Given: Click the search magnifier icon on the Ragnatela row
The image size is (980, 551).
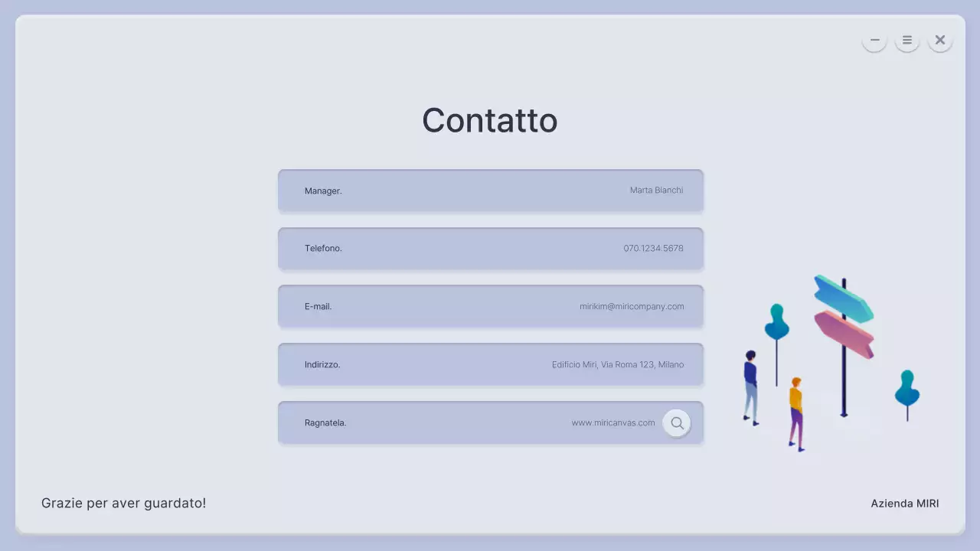Looking at the screenshot, I should [677, 422].
